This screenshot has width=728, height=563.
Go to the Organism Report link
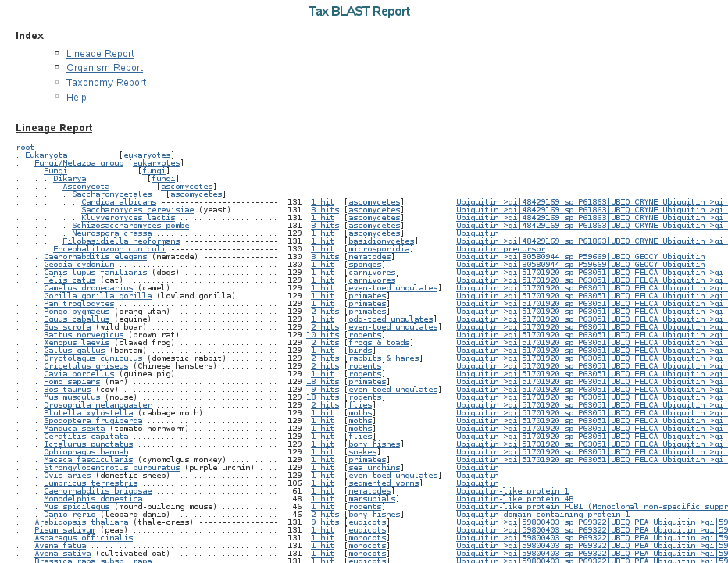click(x=104, y=68)
